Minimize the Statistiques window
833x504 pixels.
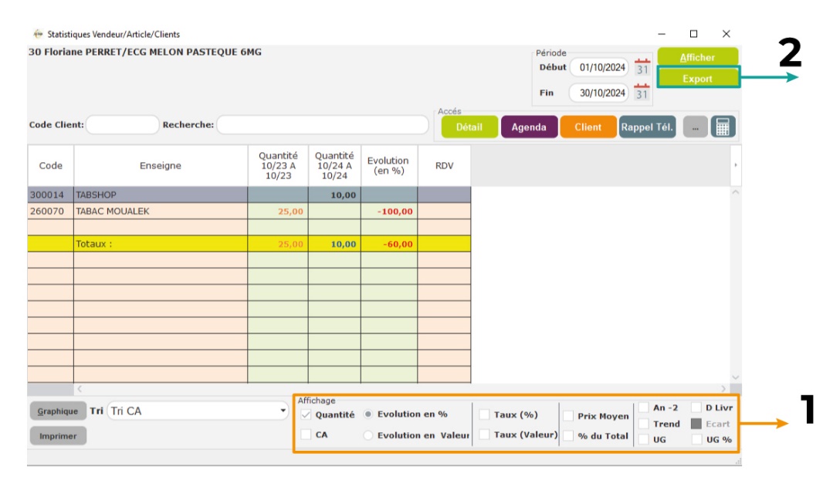coord(662,34)
